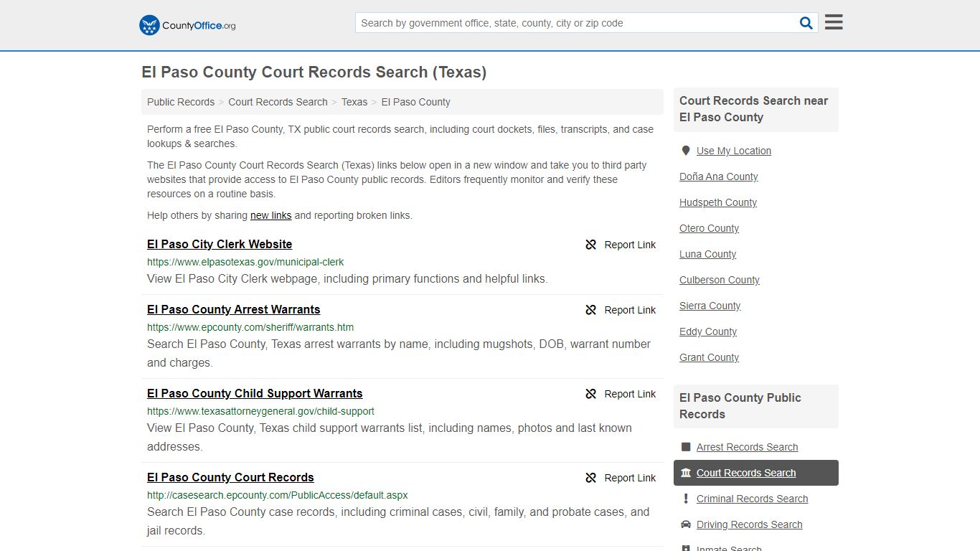
Task: Click broken-link icon for El Paso County Court Records
Action: point(591,478)
